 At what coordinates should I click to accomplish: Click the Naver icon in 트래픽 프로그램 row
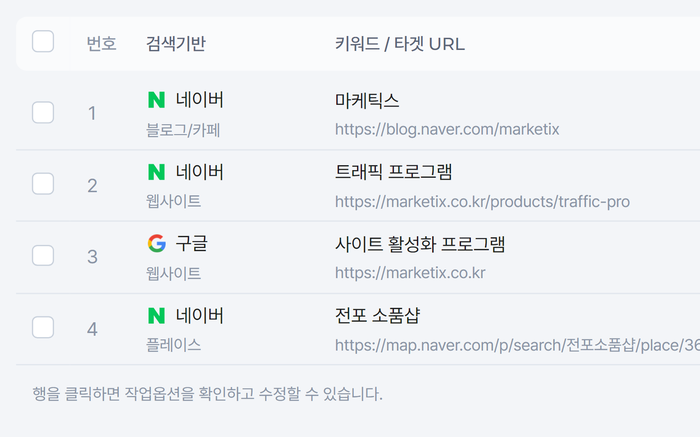click(x=156, y=172)
